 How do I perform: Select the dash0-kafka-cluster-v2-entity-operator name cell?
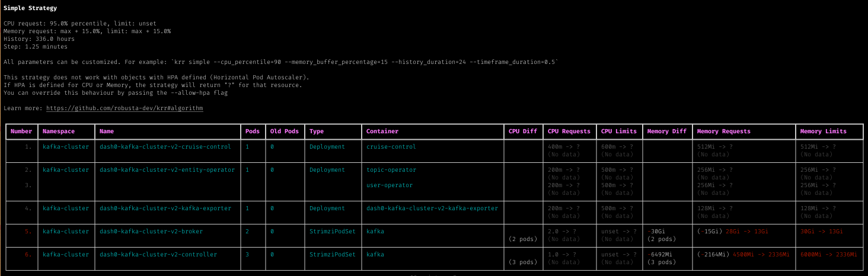tap(167, 170)
